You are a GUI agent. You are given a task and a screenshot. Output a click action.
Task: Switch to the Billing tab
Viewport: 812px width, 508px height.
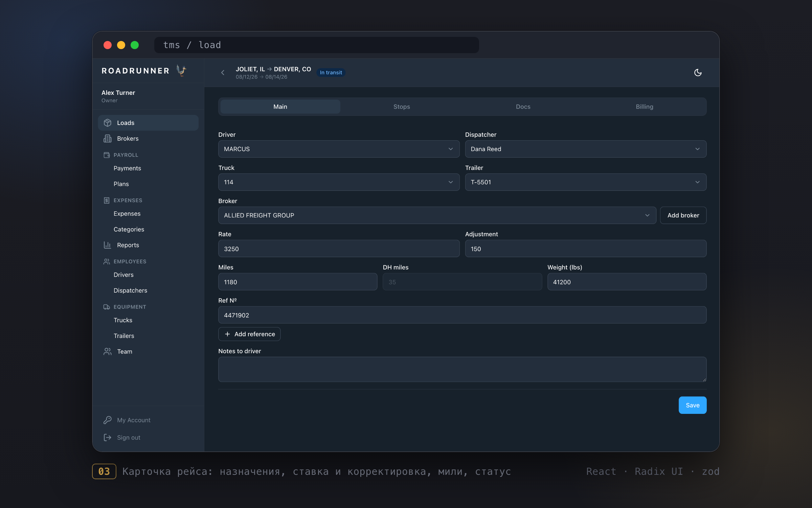point(645,107)
